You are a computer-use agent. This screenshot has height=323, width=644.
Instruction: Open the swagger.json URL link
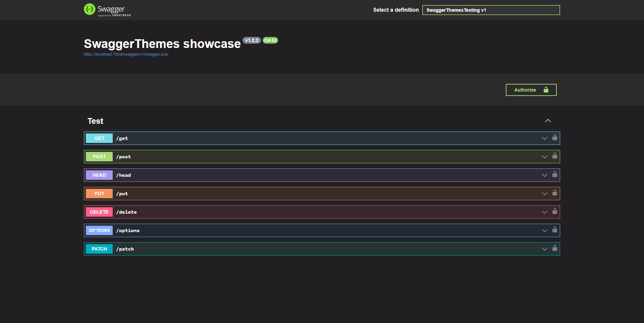(126, 54)
